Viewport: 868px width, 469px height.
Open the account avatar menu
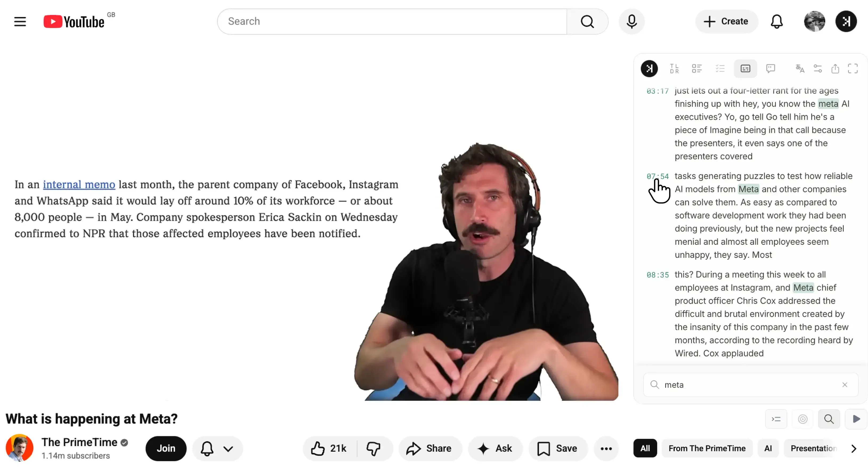pos(814,22)
